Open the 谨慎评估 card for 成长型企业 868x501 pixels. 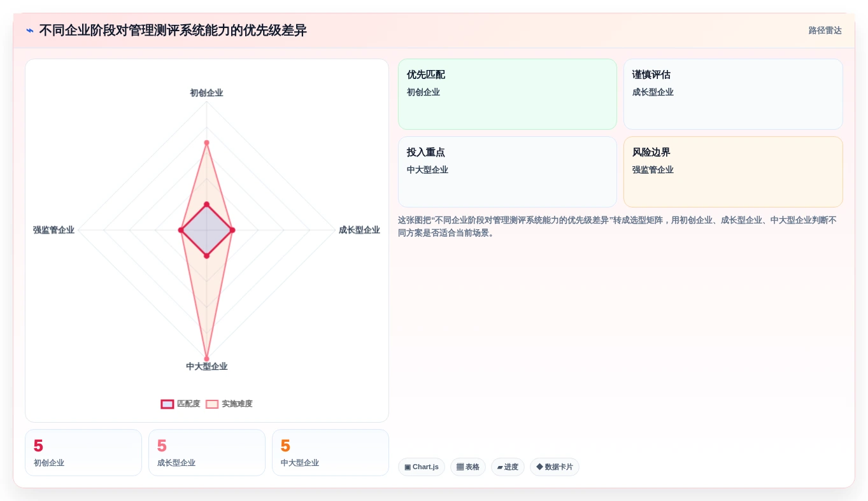coord(733,94)
